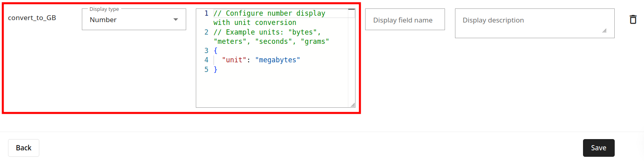The image size is (644, 162).
Task: Click the editor's overview ruler marker
Action: (x=351, y=9)
